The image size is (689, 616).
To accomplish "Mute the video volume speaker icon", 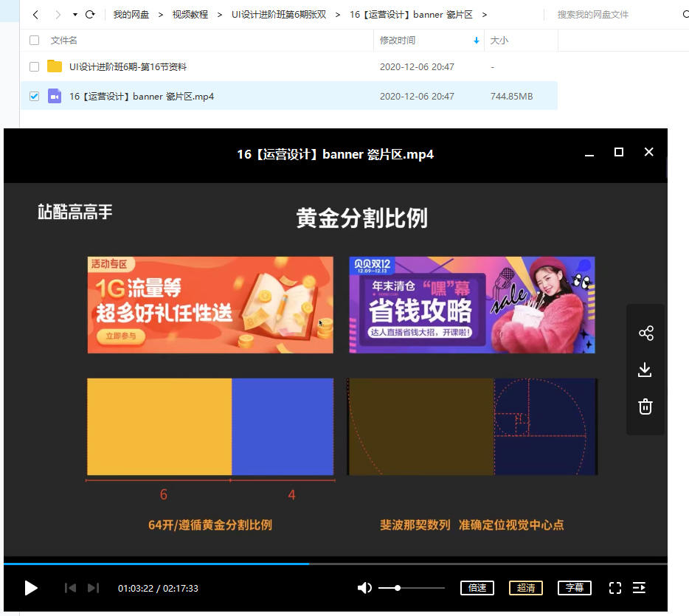I will [x=364, y=588].
